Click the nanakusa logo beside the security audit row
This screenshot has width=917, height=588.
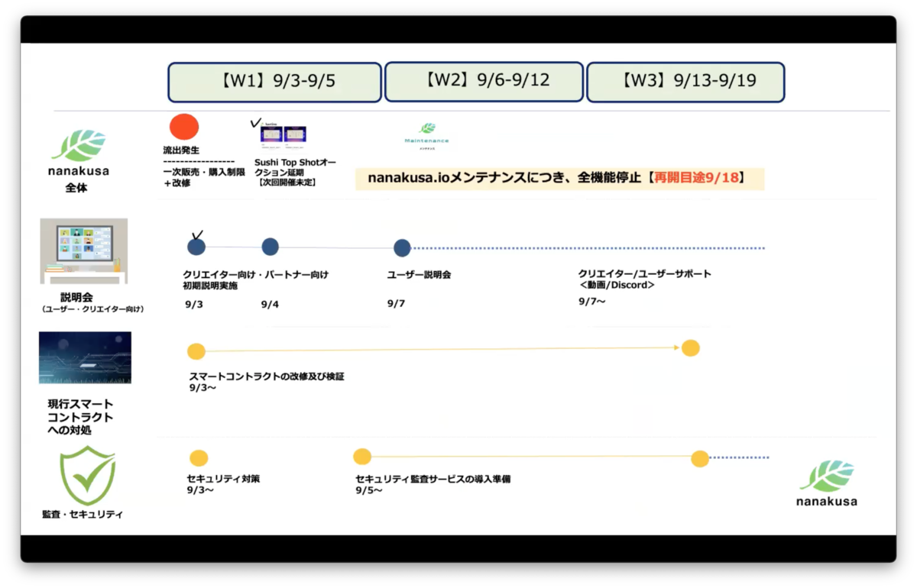point(826,483)
